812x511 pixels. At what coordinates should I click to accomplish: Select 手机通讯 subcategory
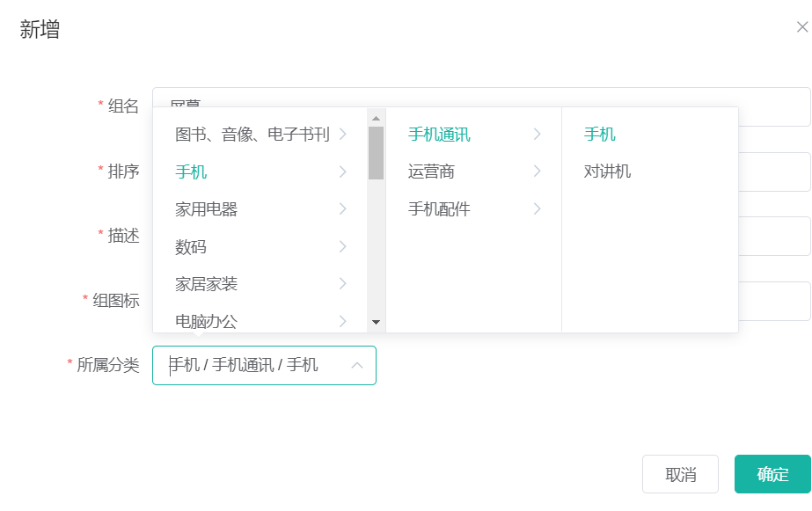pos(439,135)
